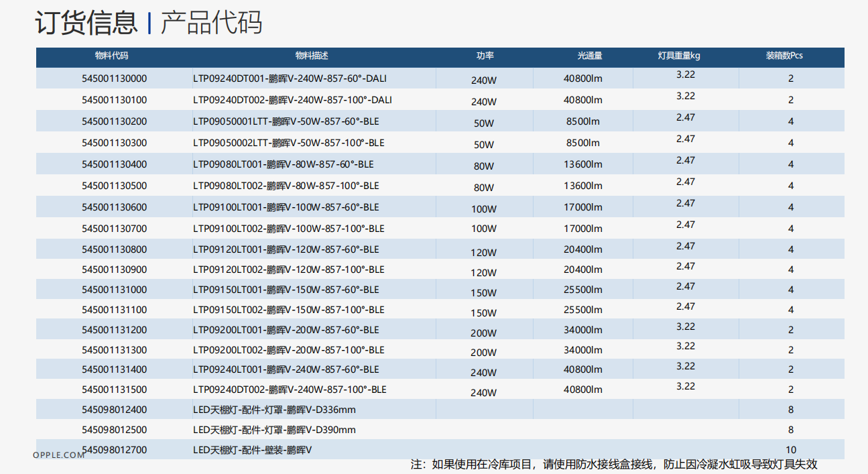Click the LED天棚灯-配件-壁装-鹏晖V description

point(252,450)
